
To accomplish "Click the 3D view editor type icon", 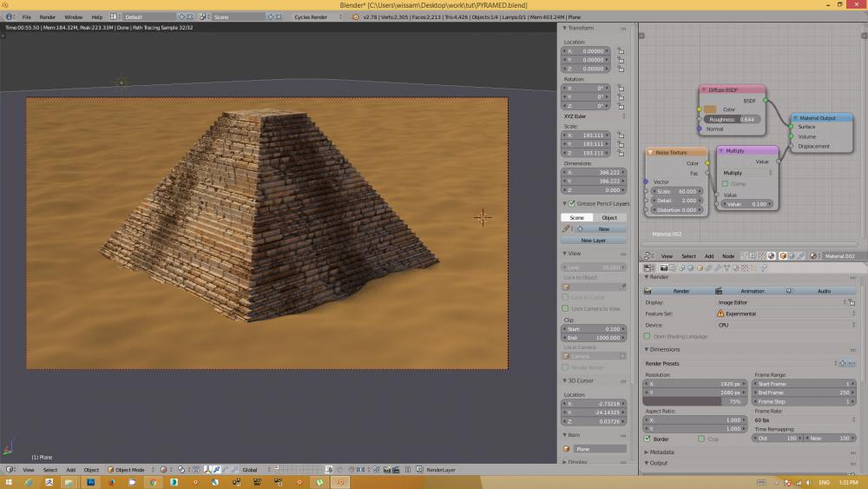I will point(10,470).
